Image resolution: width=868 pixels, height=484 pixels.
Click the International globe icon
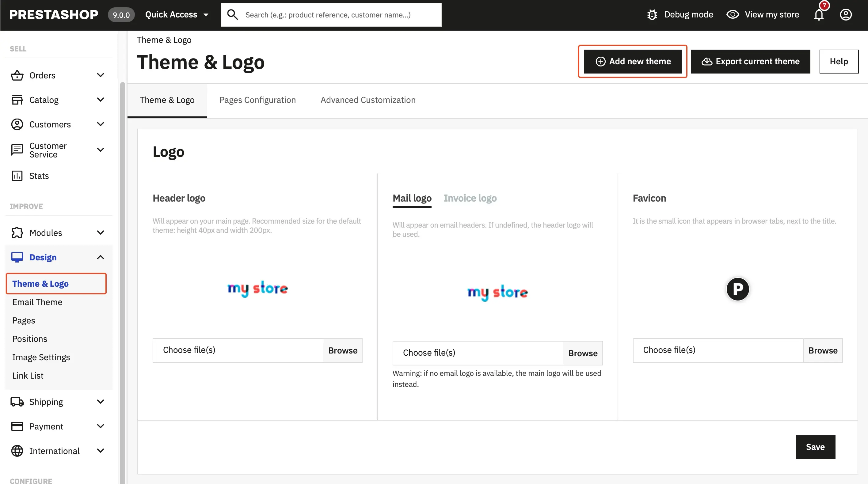point(17,451)
